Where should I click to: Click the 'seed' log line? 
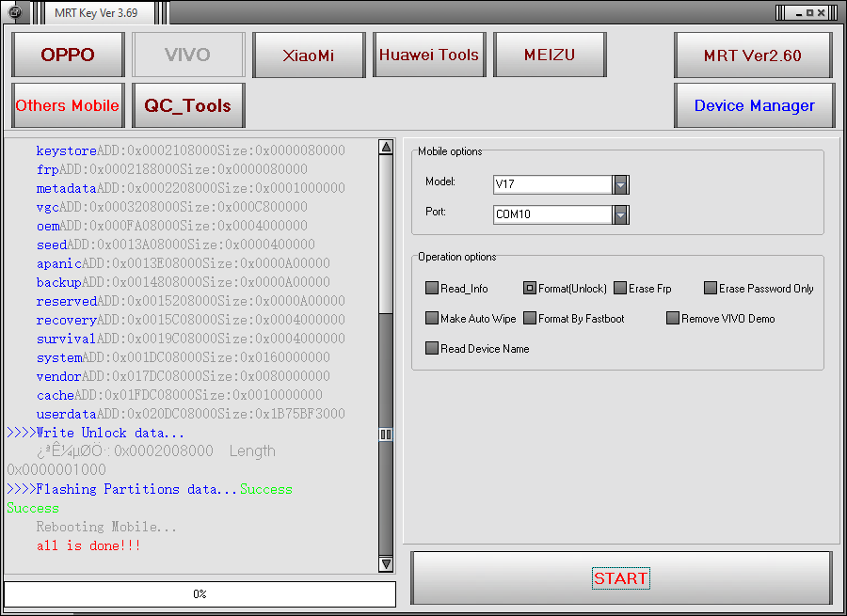[176, 245]
